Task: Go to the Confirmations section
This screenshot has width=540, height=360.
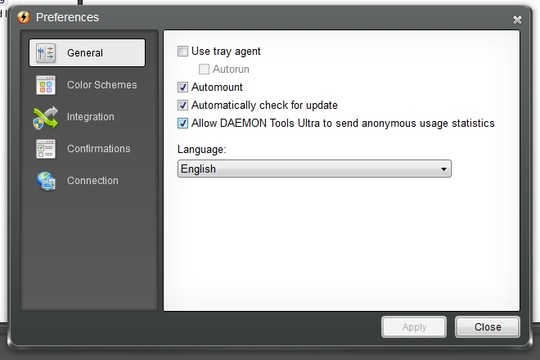Action: [99, 148]
